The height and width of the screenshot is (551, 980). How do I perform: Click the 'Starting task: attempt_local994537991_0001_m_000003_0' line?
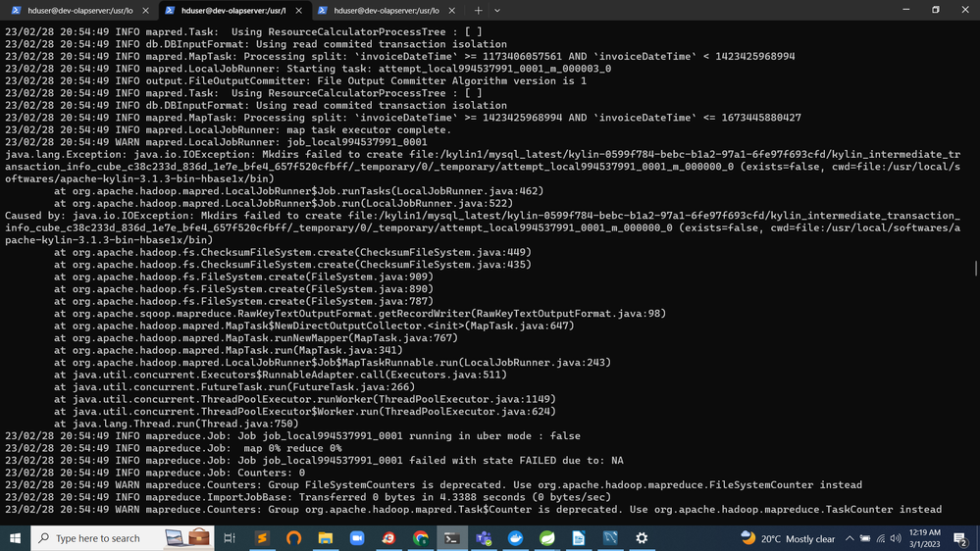[308, 69]
